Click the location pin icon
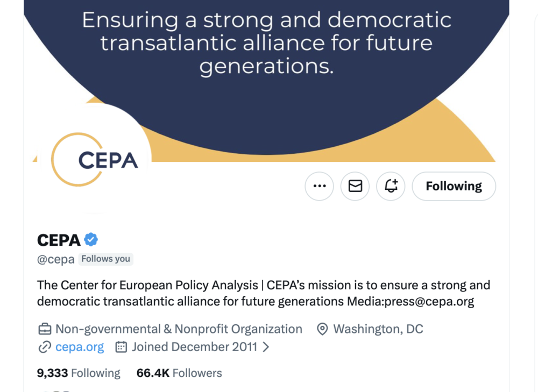The height and width of the screenshot is (392, 538). [x=322, y=329]
